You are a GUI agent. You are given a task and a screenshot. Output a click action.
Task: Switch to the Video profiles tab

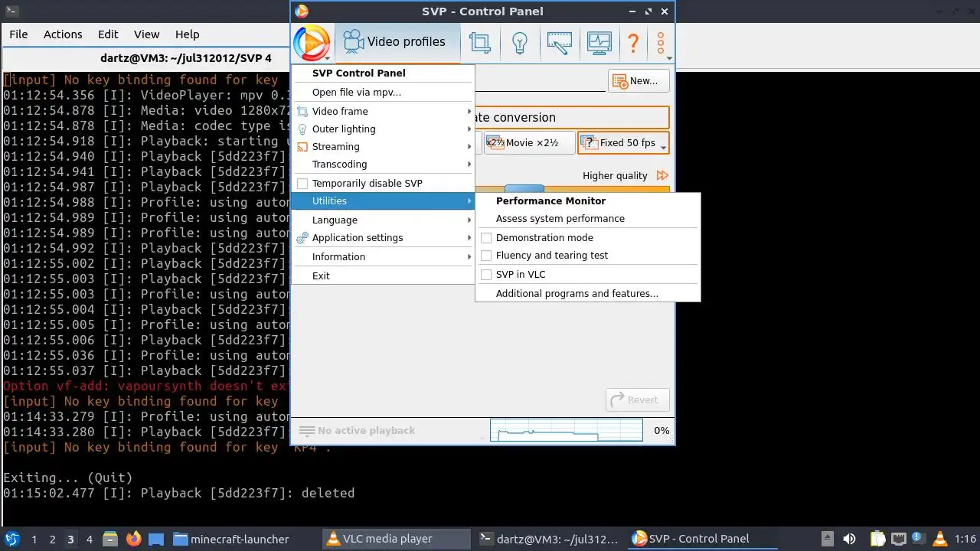pos(397,42)
